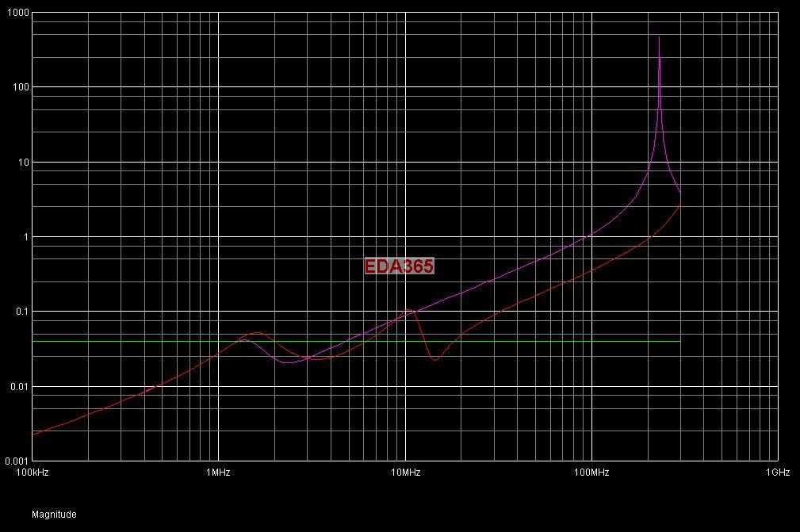Select the 10MHz frequency axis label
Image resolution: width=800 pixels, height=532 pixels.
click(x=406, y=473)
